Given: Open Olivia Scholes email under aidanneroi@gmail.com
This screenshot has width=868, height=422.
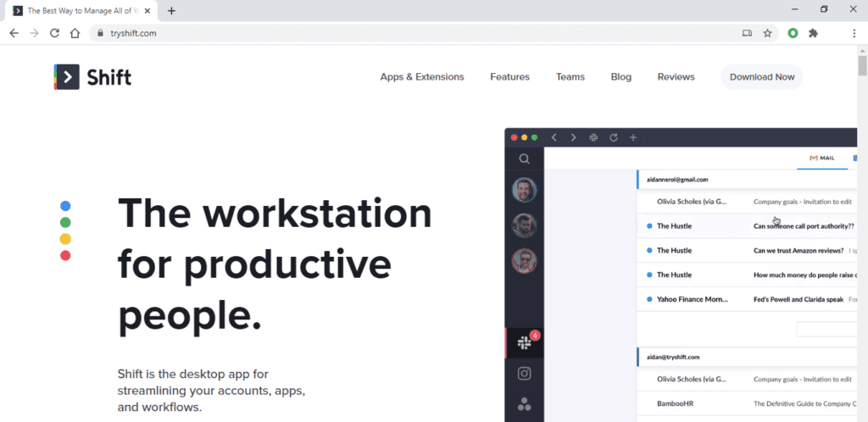Looking at the screenshot, I should [747, 202].
